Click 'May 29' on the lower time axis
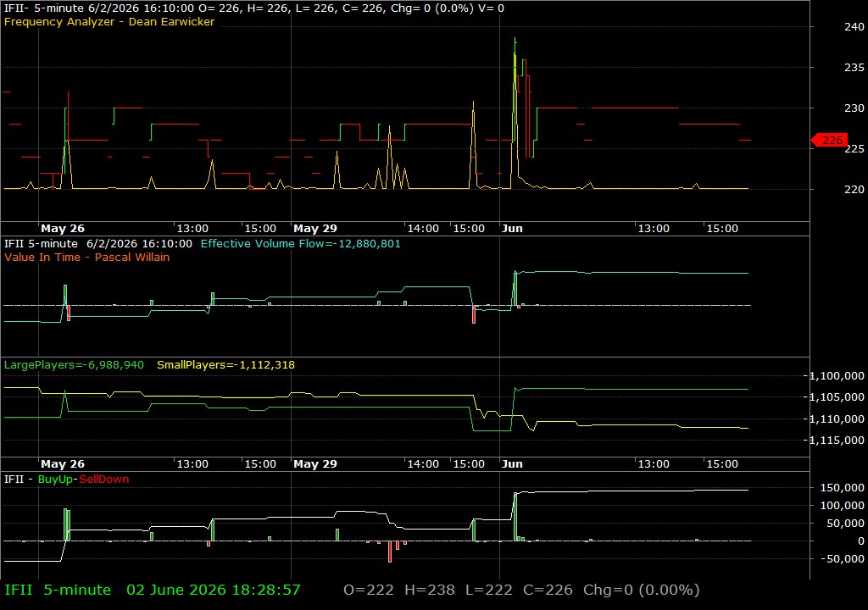 click(x=315, y=464)
